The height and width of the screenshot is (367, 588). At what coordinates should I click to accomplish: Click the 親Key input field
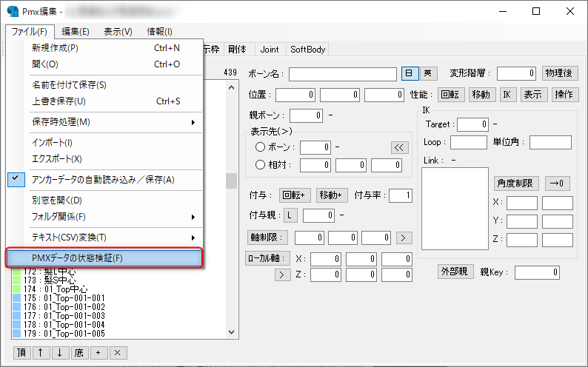coord(537,272)
